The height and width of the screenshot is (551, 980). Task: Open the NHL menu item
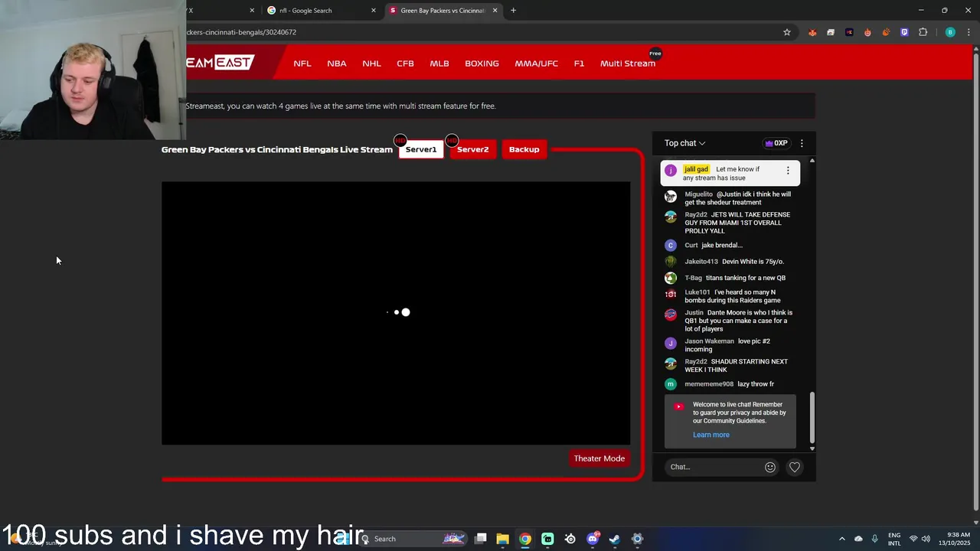click(371, 64)
